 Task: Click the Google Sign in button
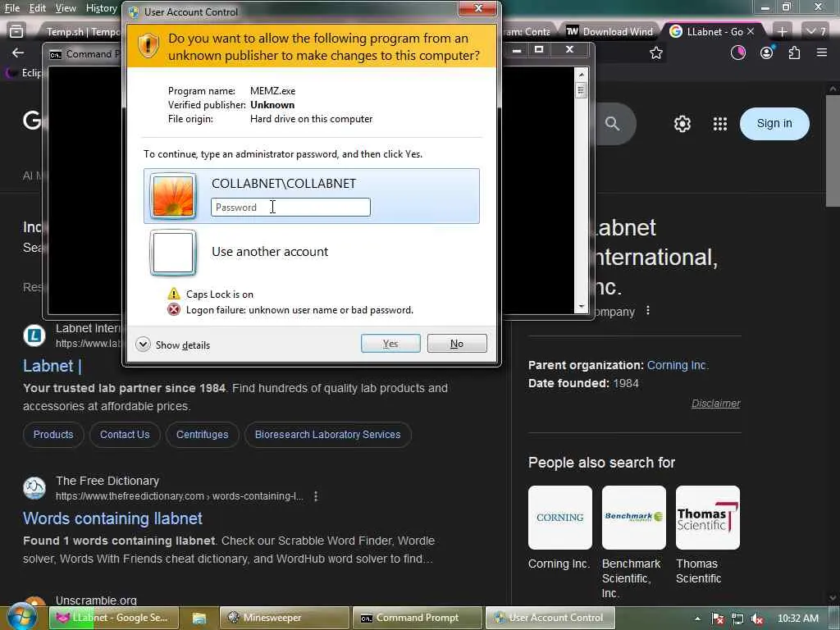click(774, 124)
